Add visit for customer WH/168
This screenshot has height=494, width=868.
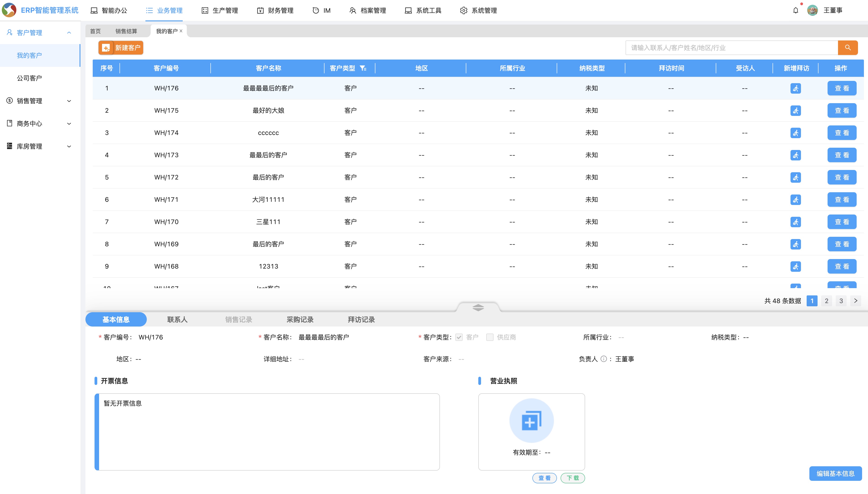coord(796,266)
